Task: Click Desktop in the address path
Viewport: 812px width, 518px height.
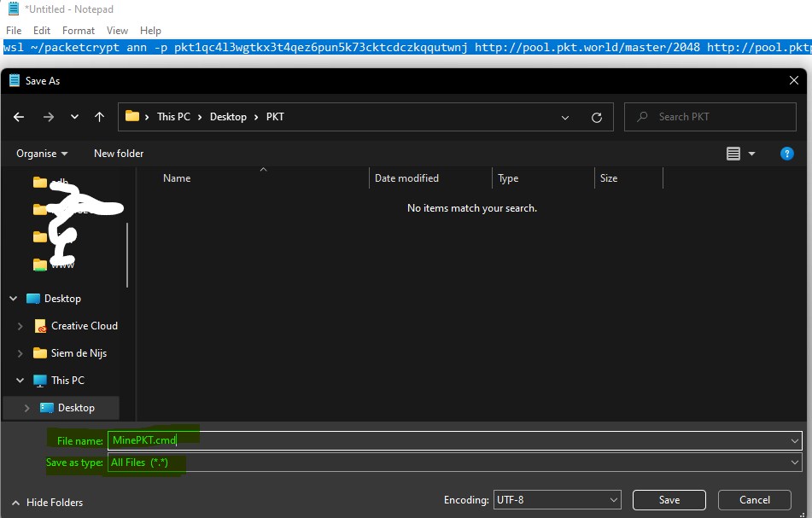Action: pyautogui.click(x=228, y=117)
